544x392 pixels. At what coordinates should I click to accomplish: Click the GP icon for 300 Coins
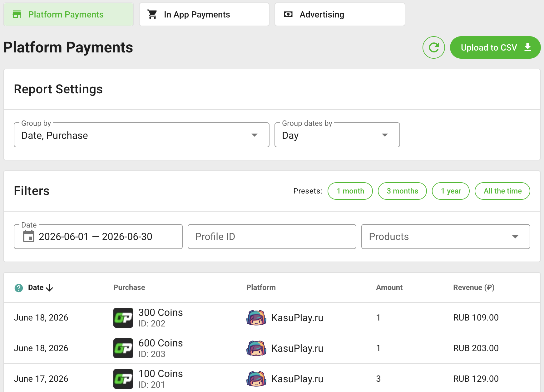tap(123, 318)
